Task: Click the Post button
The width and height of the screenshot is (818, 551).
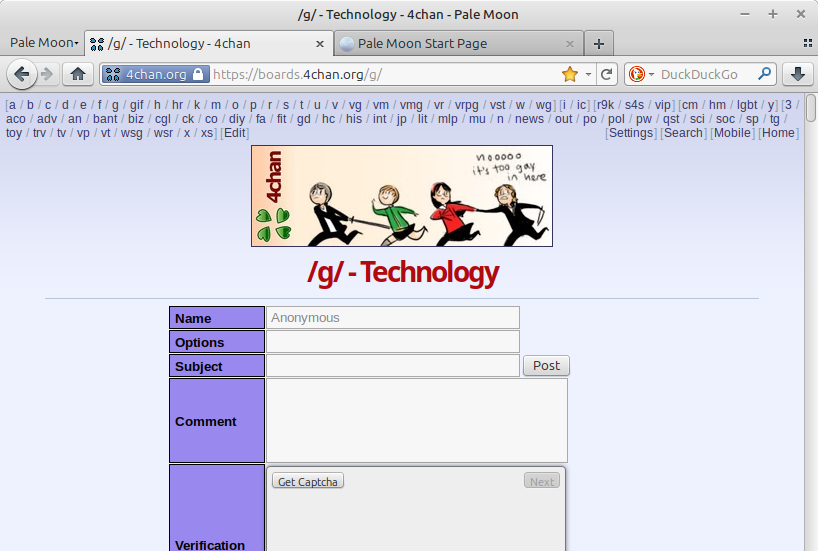Action: (x=546, y=366)
